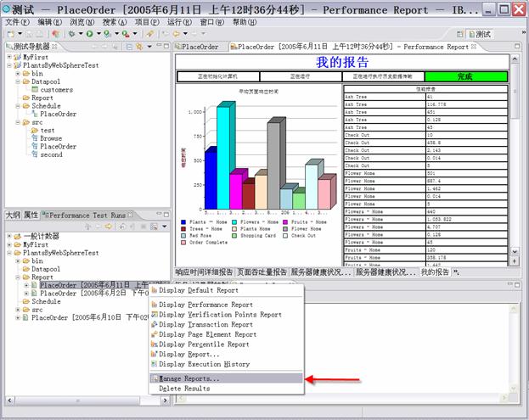The image size is (529, 420).
Task: Click the PlaceOrder schedule icon in navigator
Action: [34, 114]
